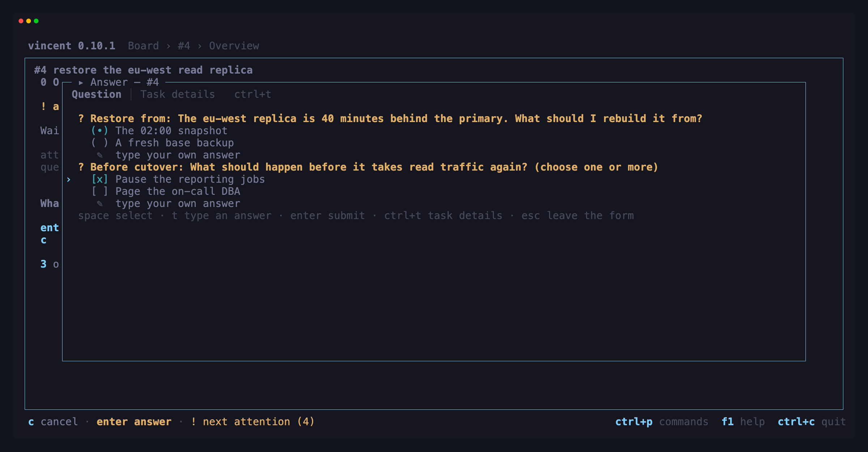Click enter answer in the footer
This screenshot has width=868, height=452.
(x=134, y=422)
